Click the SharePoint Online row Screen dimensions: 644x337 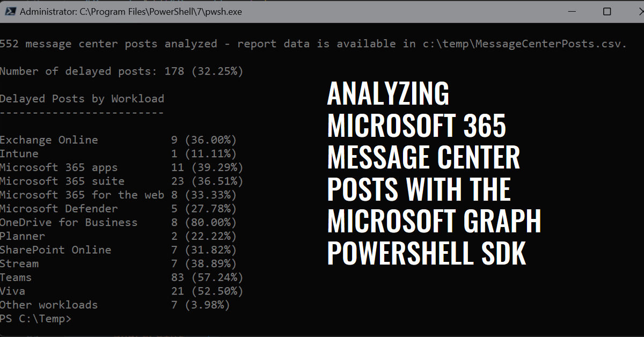[x=118, y=250]
